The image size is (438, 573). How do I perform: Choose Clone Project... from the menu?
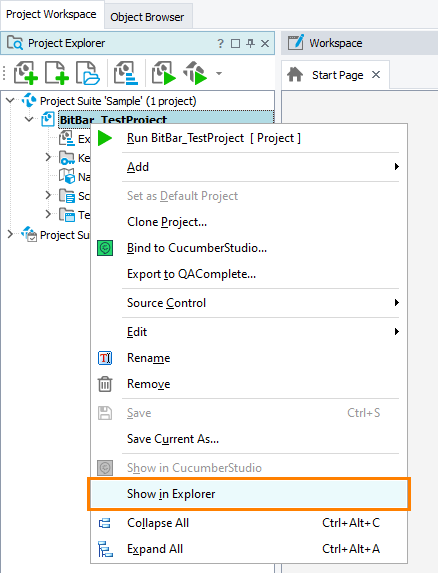point(248,222)
